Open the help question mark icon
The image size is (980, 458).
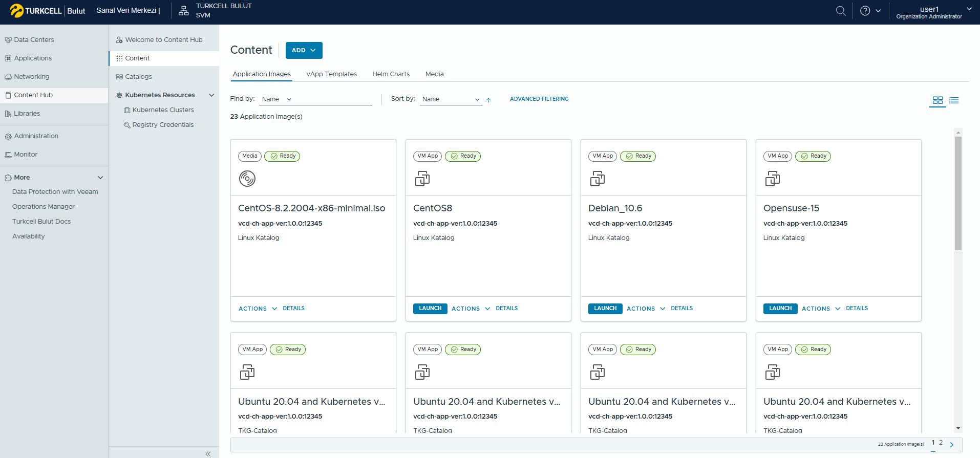[865, 11]
